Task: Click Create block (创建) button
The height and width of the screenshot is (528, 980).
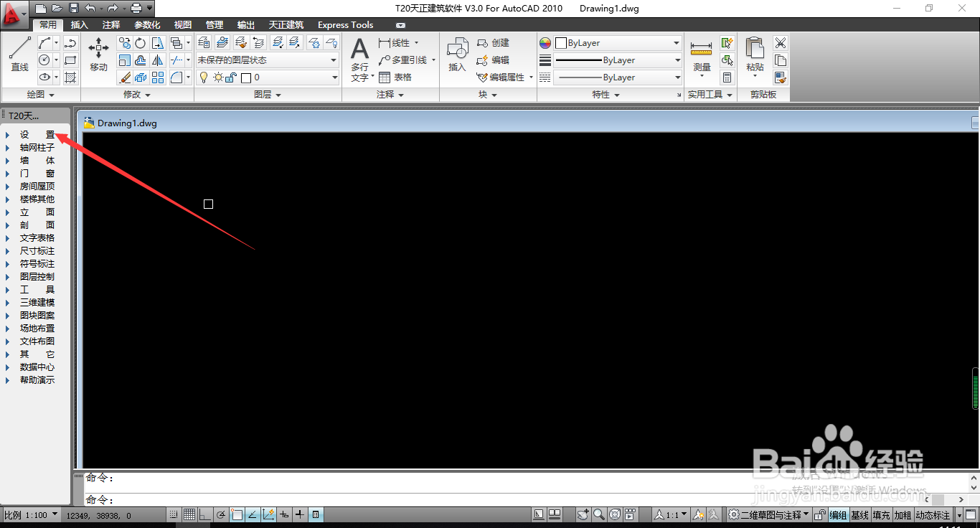Action: click(494, 43)
